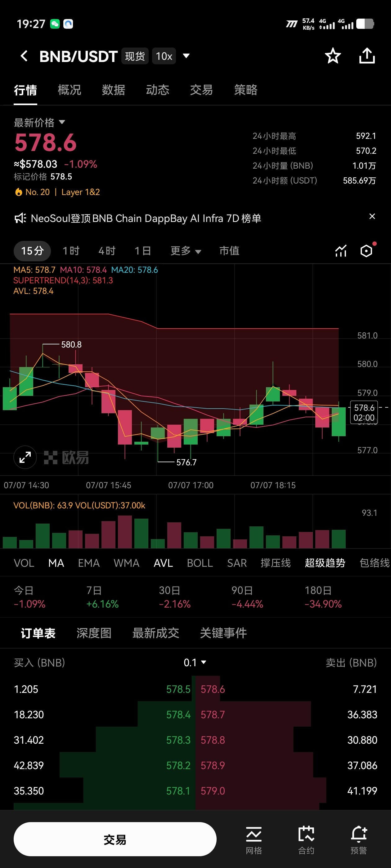
Task: Toggle the 包络线 indicator
Action: click(x=375, y=563)
